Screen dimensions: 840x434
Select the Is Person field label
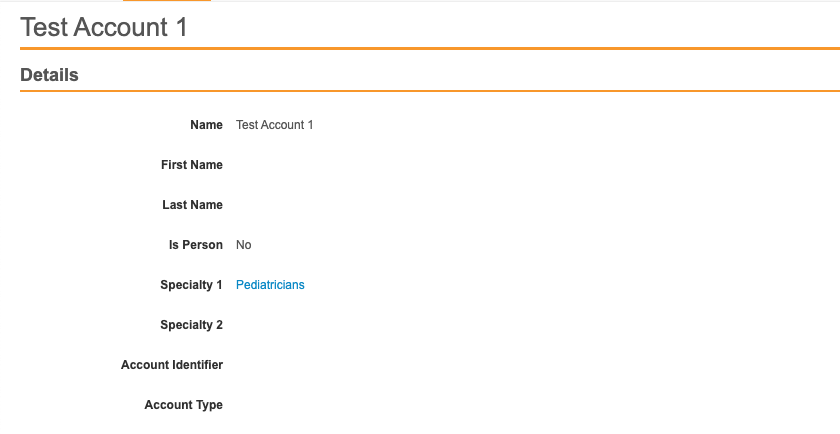point(196,245)
